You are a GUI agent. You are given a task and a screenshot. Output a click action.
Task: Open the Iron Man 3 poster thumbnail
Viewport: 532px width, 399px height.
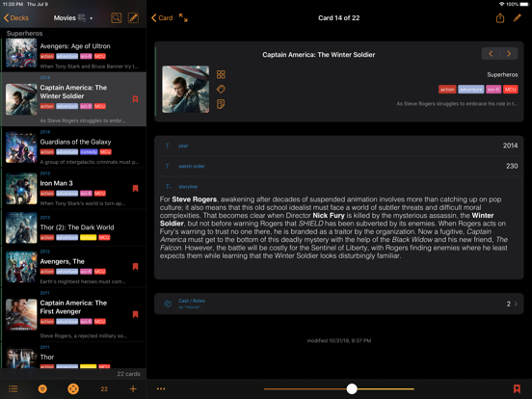coord(21,189)
